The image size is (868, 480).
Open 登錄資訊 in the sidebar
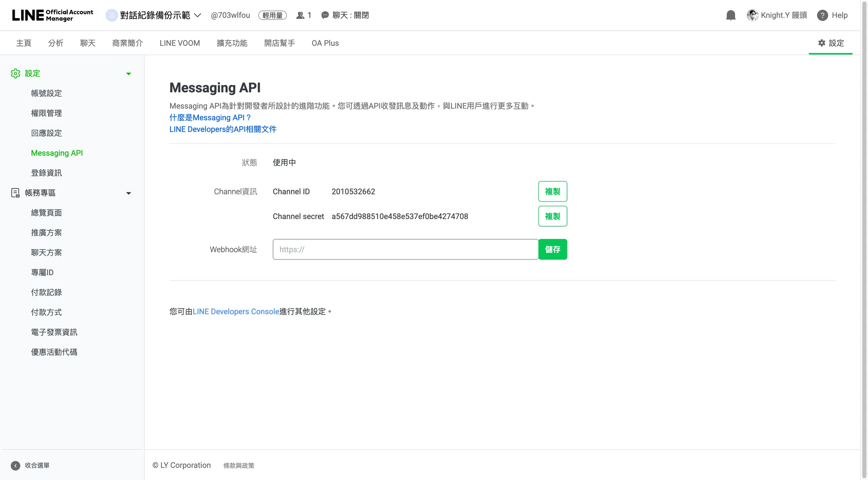tap(46, 173)
